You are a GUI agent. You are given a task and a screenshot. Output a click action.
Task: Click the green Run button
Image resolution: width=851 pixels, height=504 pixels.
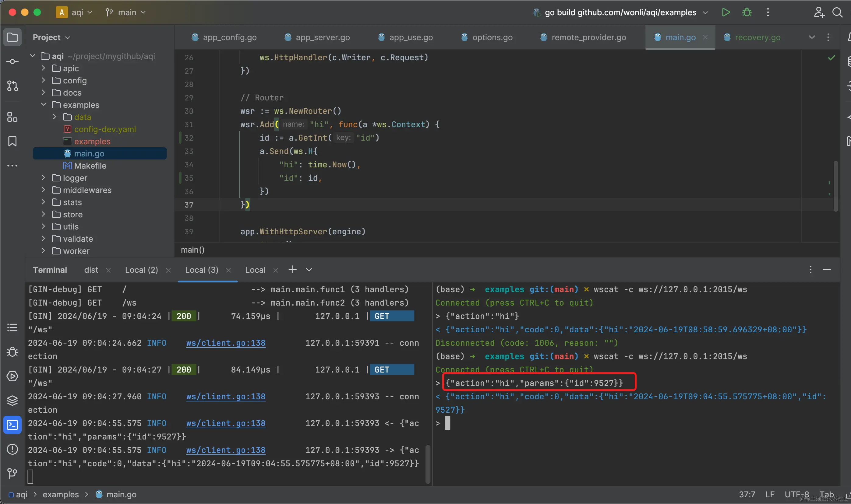tap(726, 12)
